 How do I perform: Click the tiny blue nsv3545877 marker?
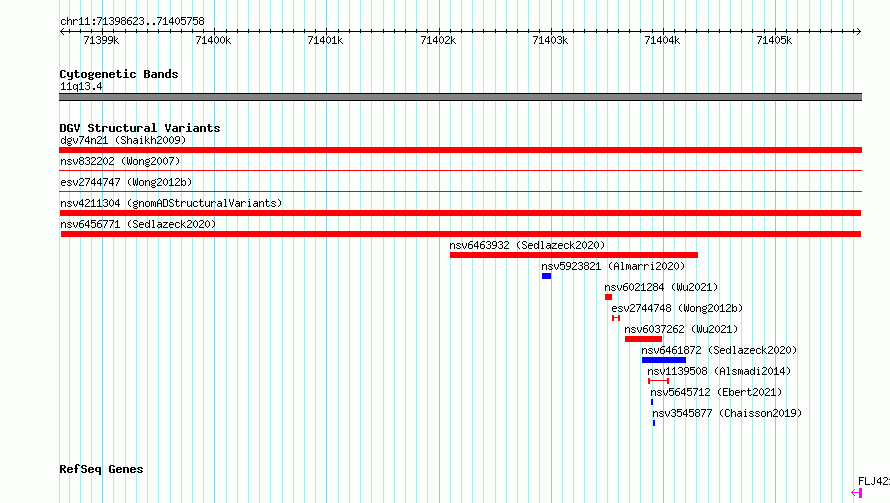pyautogui.click(x=654, y=423)
